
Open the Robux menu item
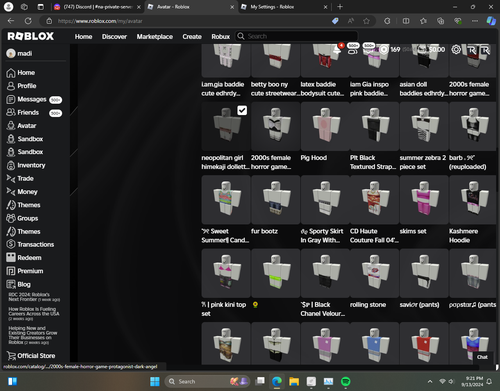221,37
